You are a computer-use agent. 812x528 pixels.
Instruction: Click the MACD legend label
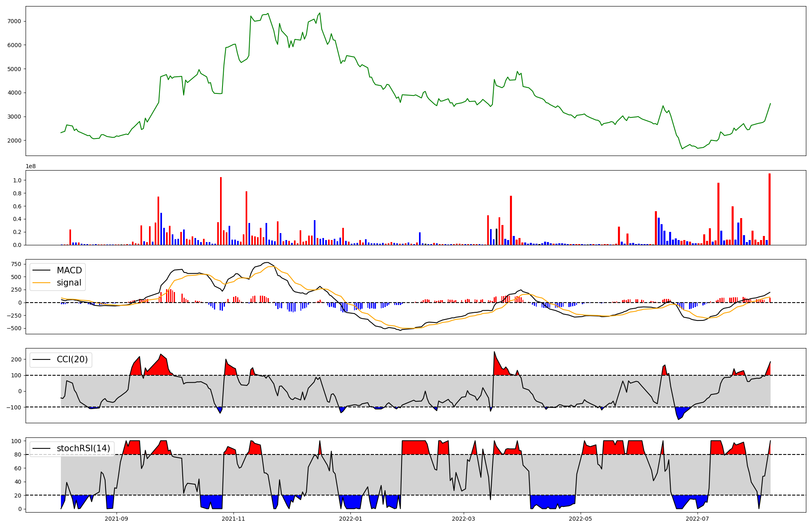[69, 270]
